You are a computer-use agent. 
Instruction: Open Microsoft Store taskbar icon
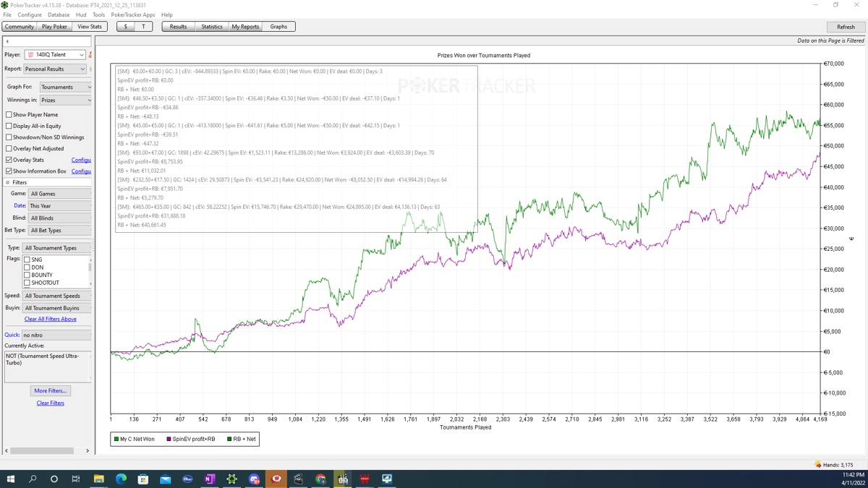click(143, 479)
